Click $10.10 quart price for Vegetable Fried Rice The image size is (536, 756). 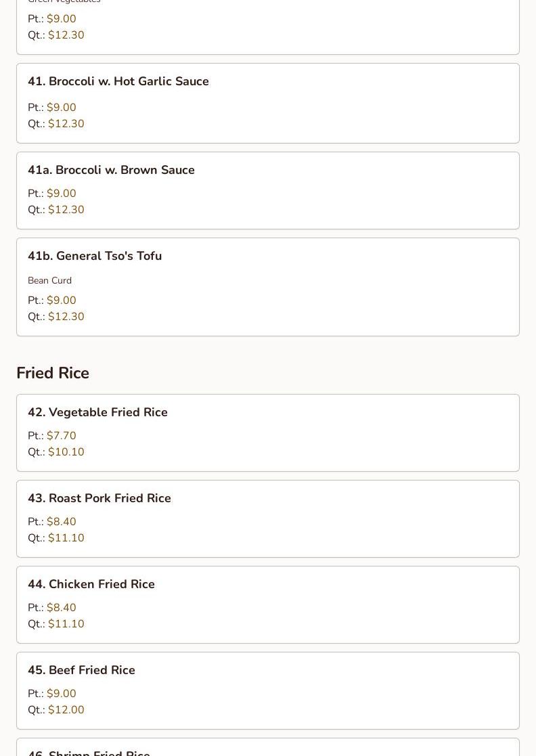pos(66,452)
